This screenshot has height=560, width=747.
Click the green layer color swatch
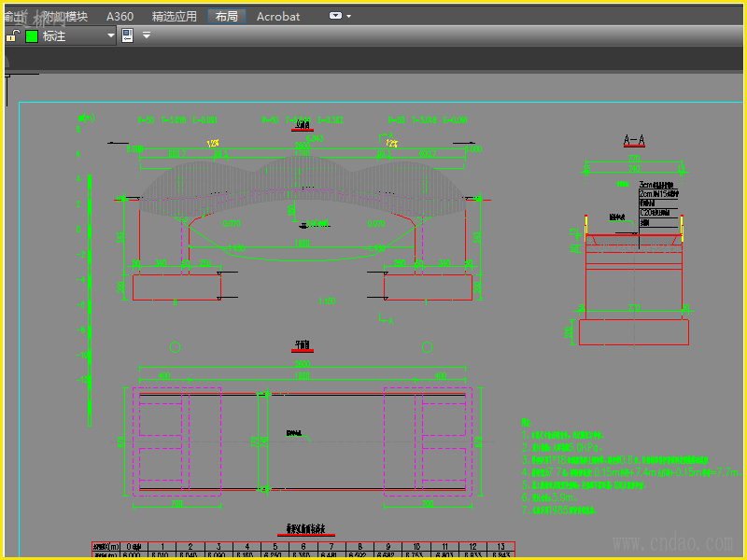coord(31,35)
